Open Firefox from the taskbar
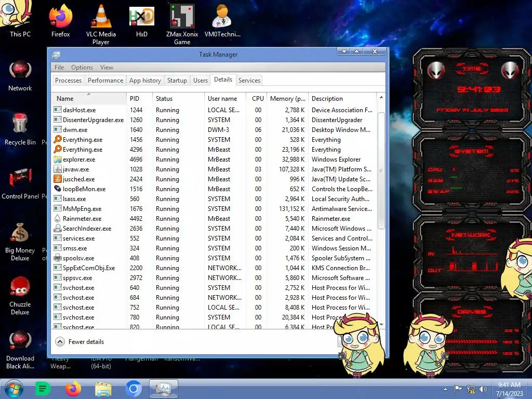532x399 pixels. pyautogui.click(x=73, y=389)
